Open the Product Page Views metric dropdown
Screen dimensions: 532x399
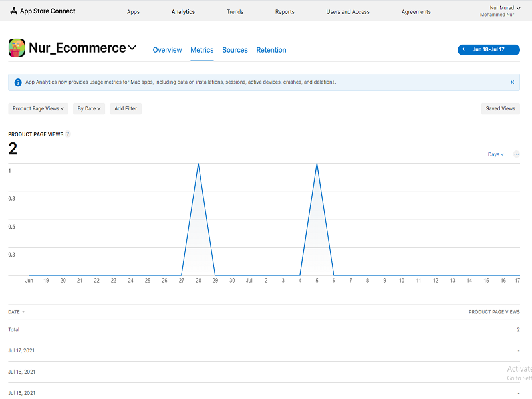coord(39,108)
